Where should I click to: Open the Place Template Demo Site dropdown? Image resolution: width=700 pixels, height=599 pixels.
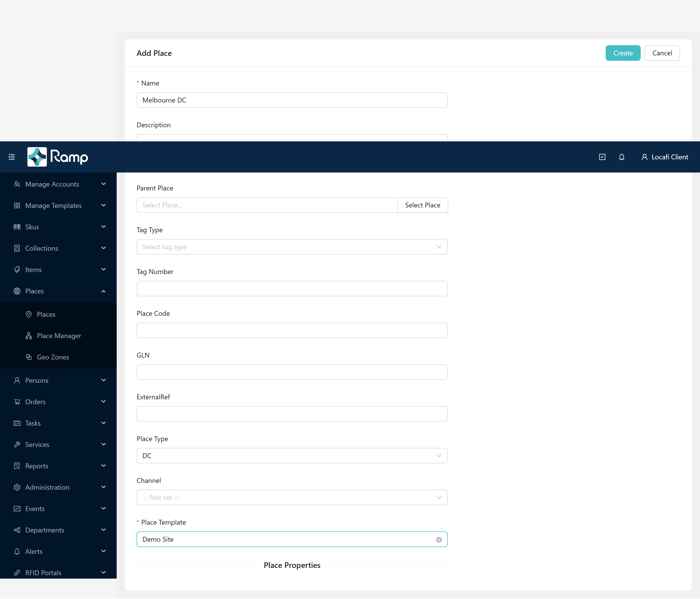(292, 539)
